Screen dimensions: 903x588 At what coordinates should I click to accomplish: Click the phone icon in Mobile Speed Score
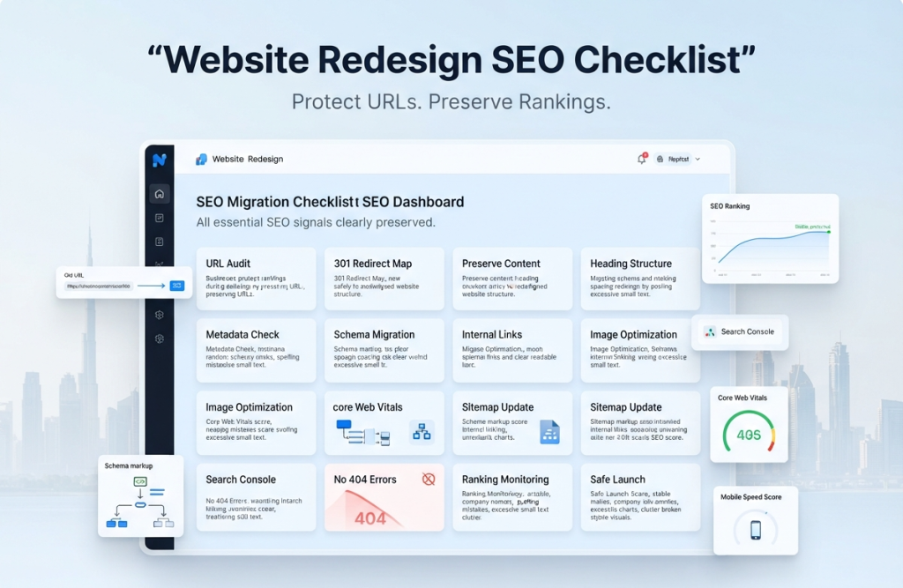click(756, 530)
